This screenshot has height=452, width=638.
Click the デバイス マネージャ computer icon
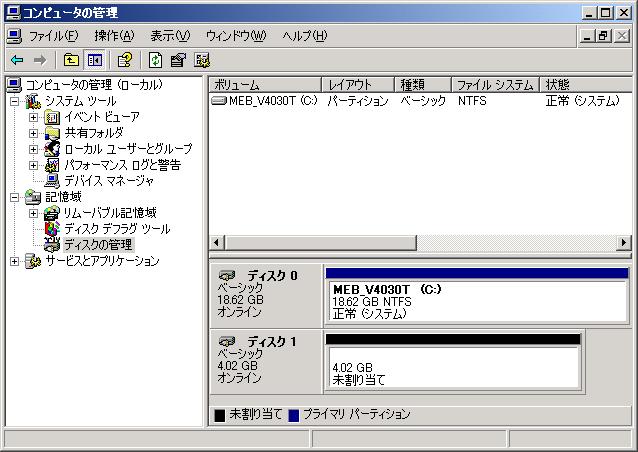click(52, 181)
